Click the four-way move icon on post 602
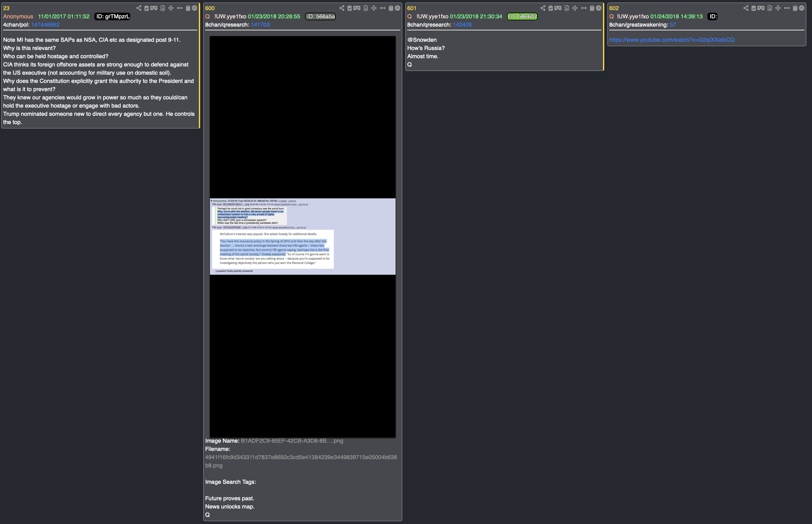 click(778, 8)
